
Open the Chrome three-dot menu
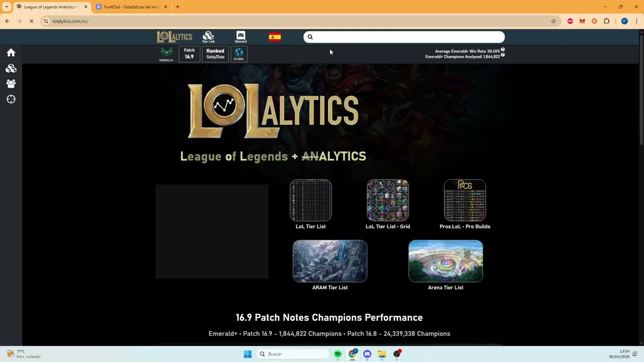(636, 21)
